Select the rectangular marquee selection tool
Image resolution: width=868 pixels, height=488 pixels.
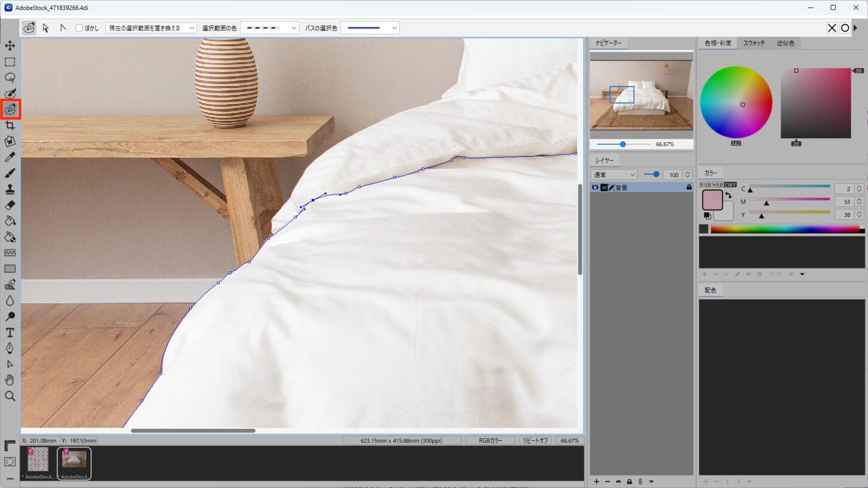(10, 62)
